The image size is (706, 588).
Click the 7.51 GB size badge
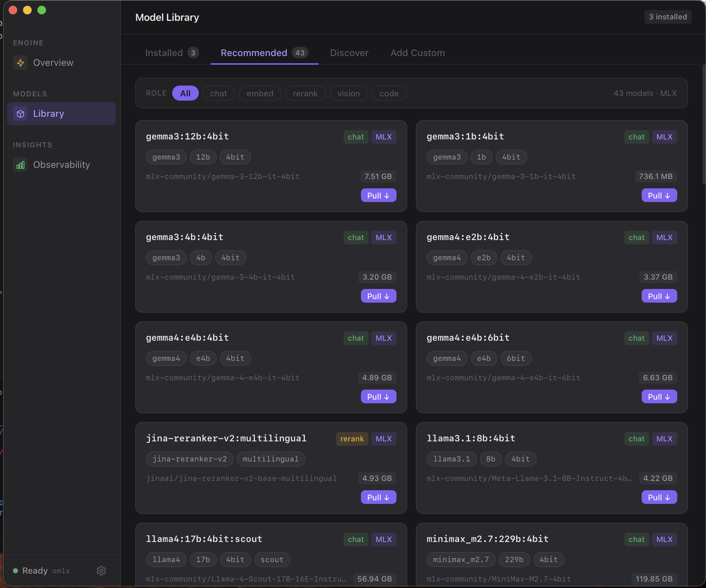(x=378, y=176)
